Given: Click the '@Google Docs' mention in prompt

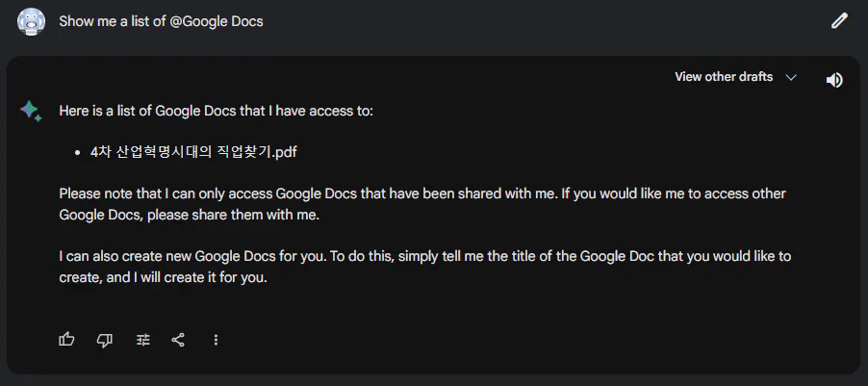Looking at the screenshot, I should [x=216, y=21].
